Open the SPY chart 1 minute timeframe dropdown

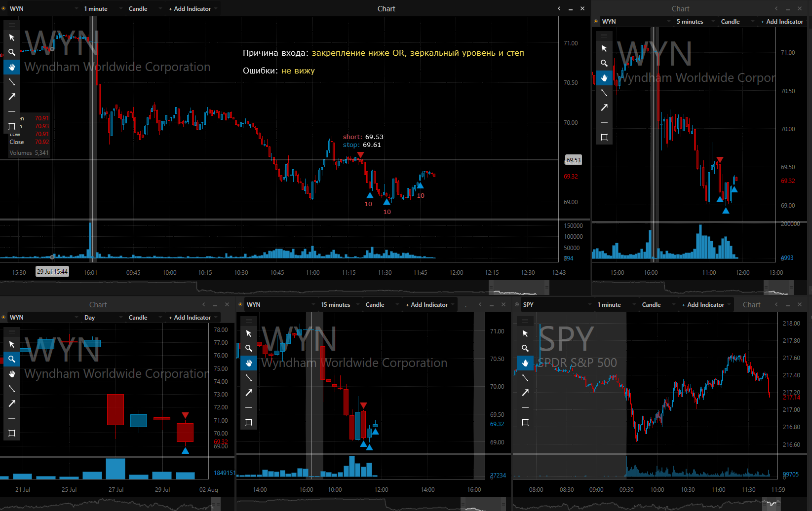click(617, 305)
